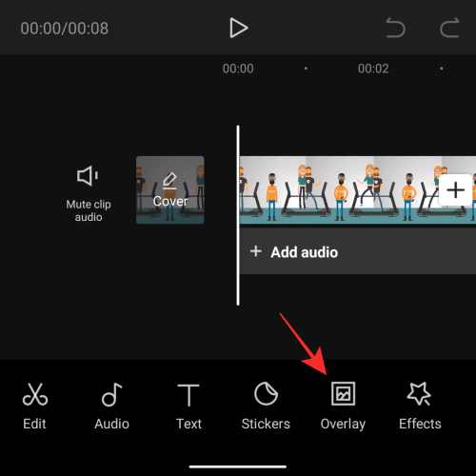Select the video clip on timeline
Screen dimensions: 476x476
[x=358, y=189]
